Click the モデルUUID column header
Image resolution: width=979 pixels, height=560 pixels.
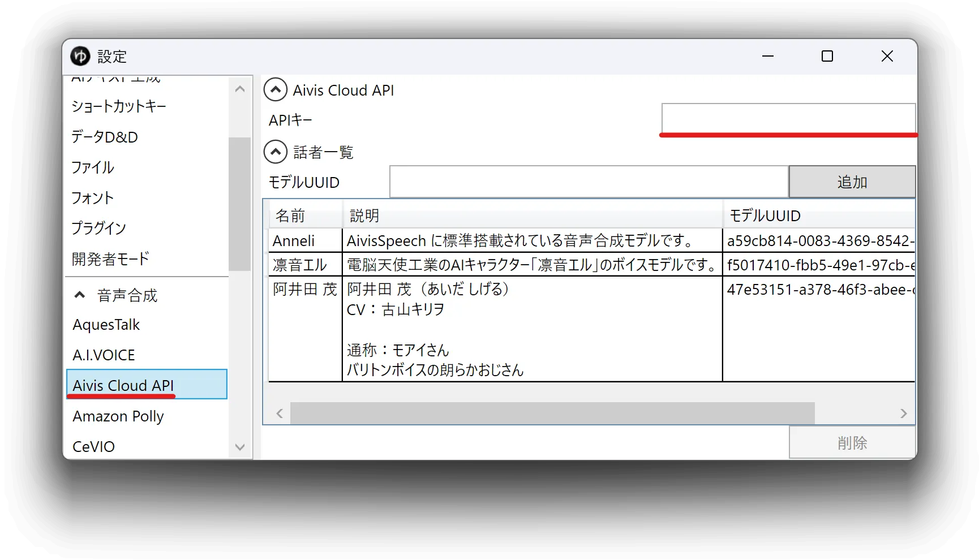coord(819,216)
